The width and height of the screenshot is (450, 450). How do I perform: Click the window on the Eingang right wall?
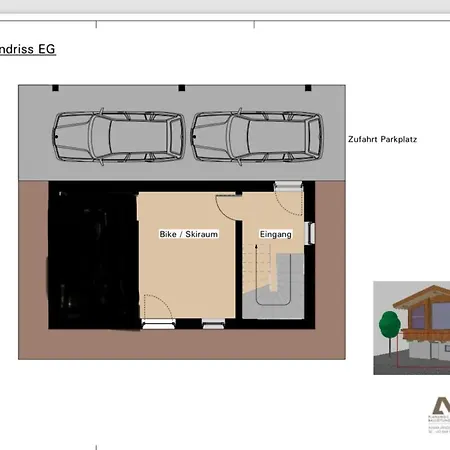[x=310, y=233]
